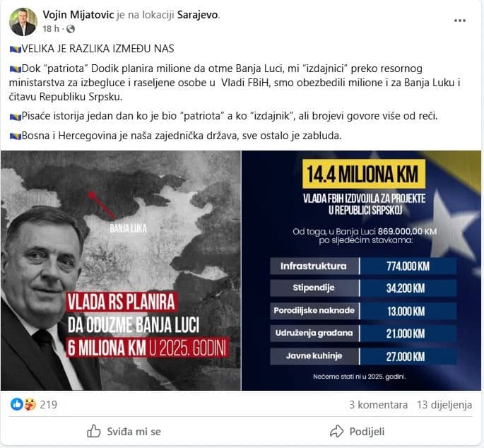
Task: Click the flag emoji before VELIKA JE RAZLIKA
Action: 15,49
